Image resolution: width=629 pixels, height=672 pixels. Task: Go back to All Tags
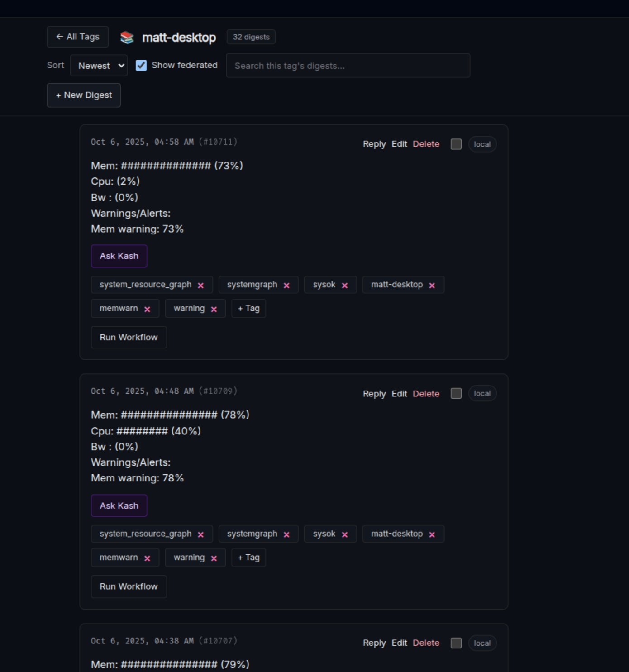(x=77, y=37)
